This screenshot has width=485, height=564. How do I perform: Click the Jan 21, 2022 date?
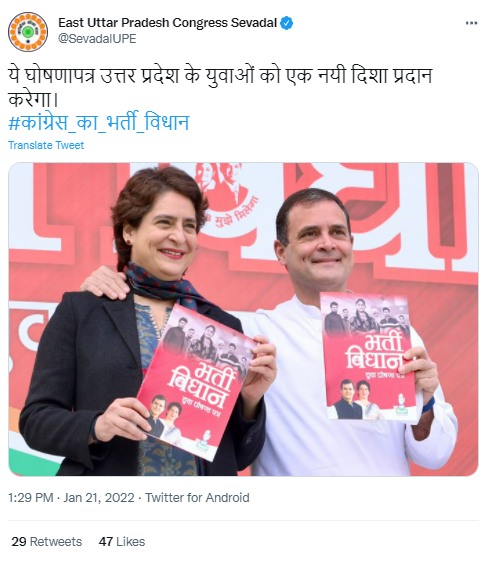[99, 498]
